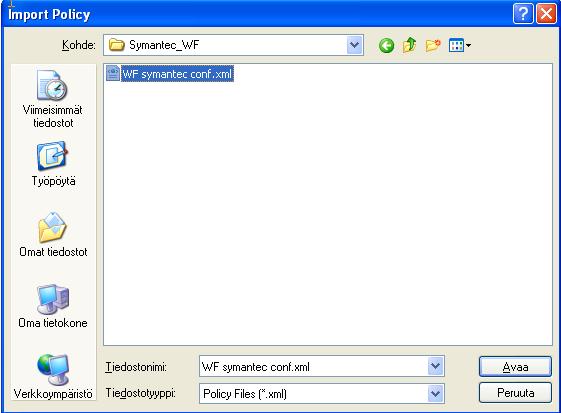Go to Oma tietokone location
Viewport: 561px width, 413px height.
click(53, 306)
